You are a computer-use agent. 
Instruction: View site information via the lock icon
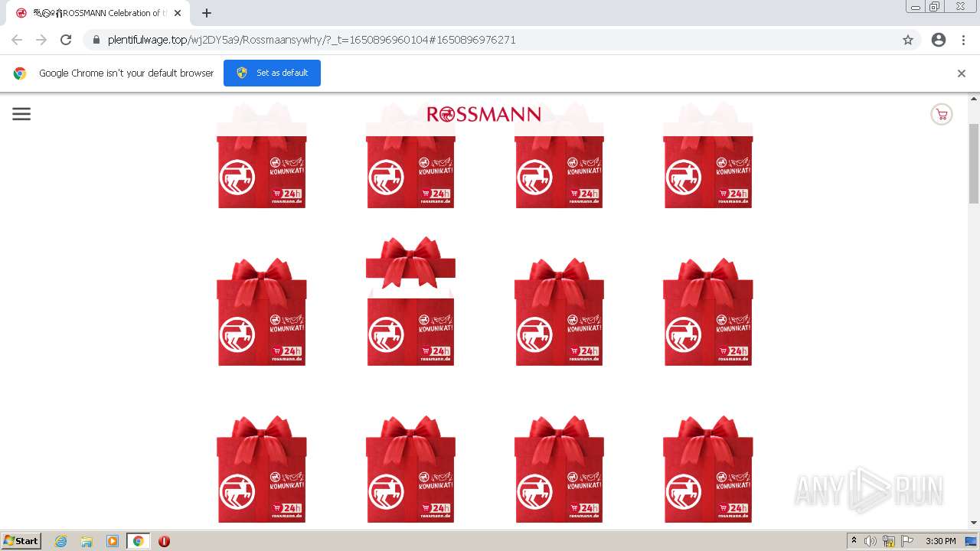(x=96, y=40)
